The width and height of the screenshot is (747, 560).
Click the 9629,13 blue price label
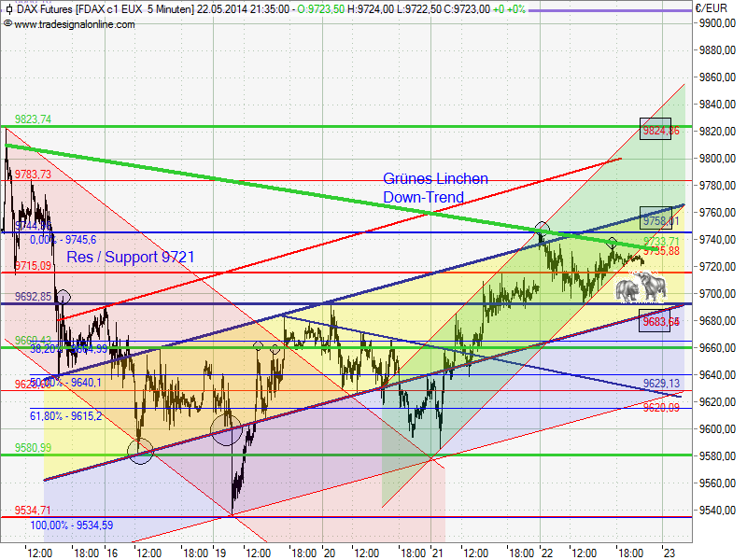point(661,384)
